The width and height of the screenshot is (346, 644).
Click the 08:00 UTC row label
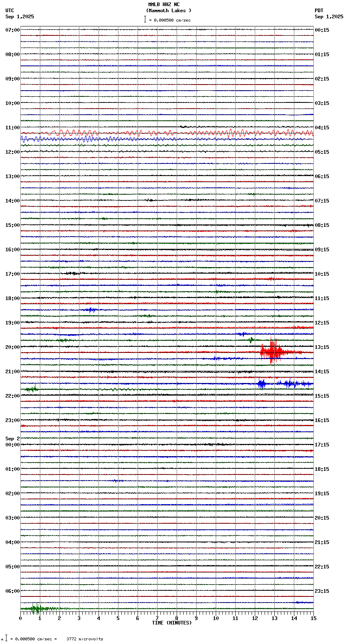point(13,54)
